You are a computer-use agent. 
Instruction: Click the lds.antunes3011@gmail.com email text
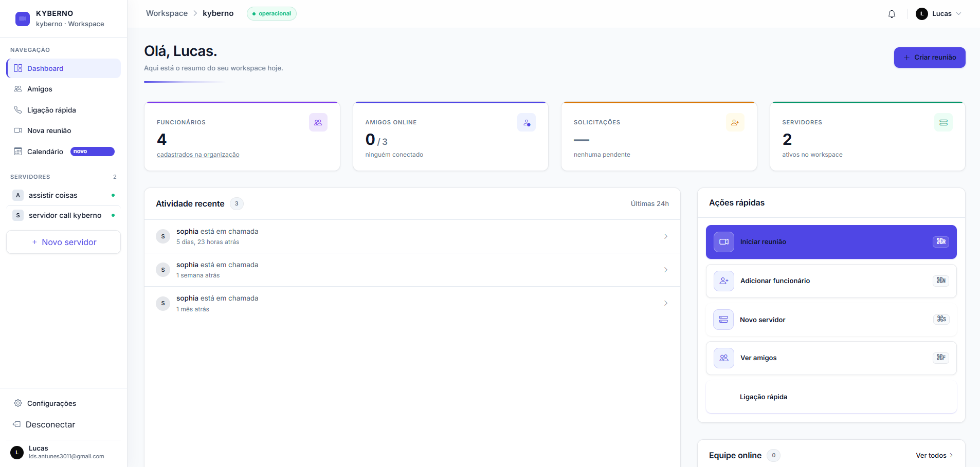(66, 456)
